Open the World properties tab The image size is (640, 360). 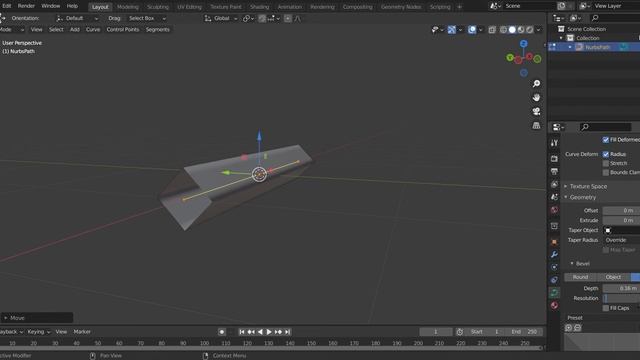tap(554, 210)
